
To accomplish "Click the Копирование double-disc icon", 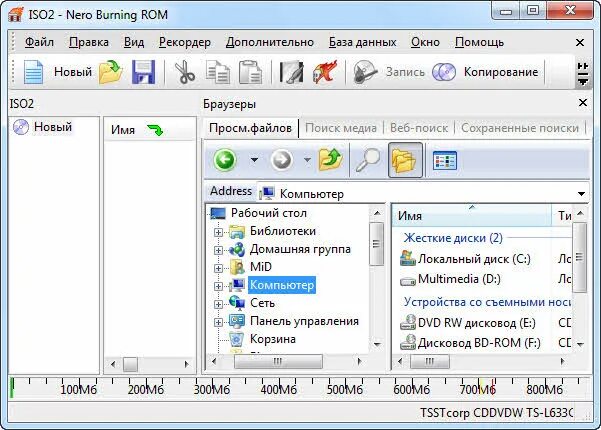I will pos(444,72).
